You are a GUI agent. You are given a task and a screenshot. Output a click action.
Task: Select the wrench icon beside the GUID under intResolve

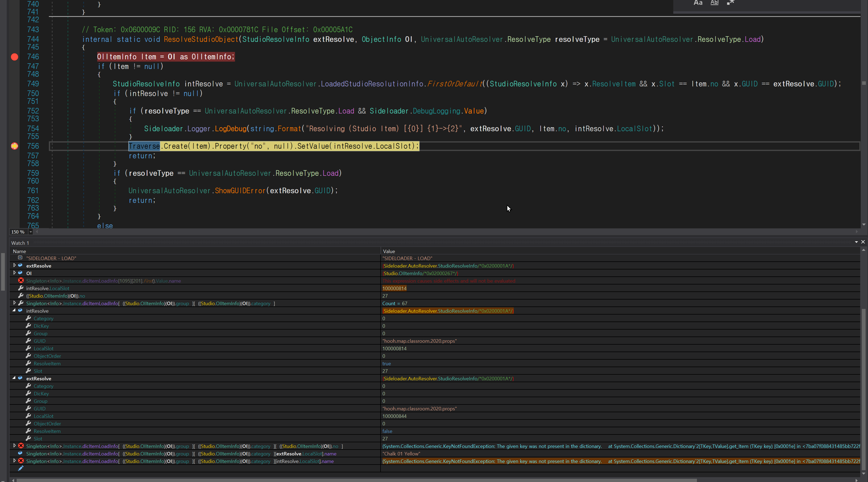(x=29, y=341)
